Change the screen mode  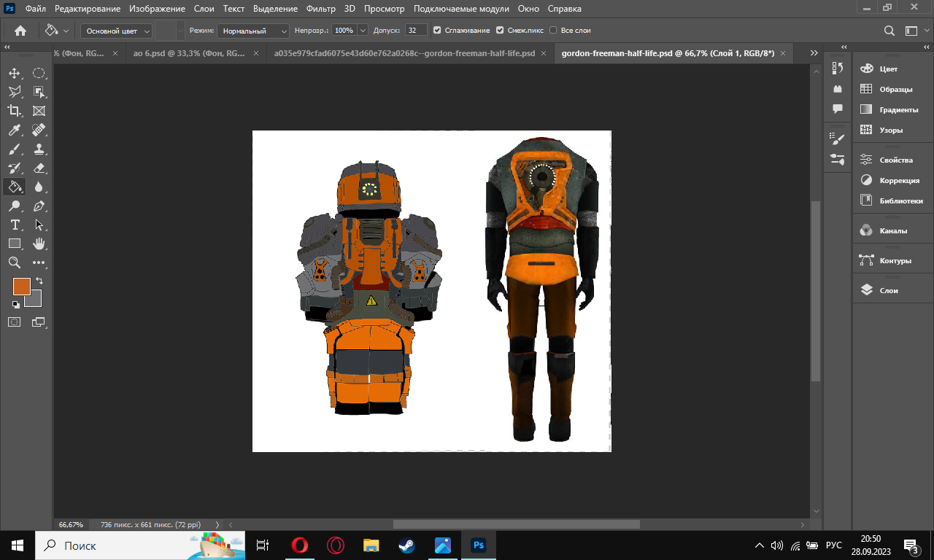click(39, 322)
